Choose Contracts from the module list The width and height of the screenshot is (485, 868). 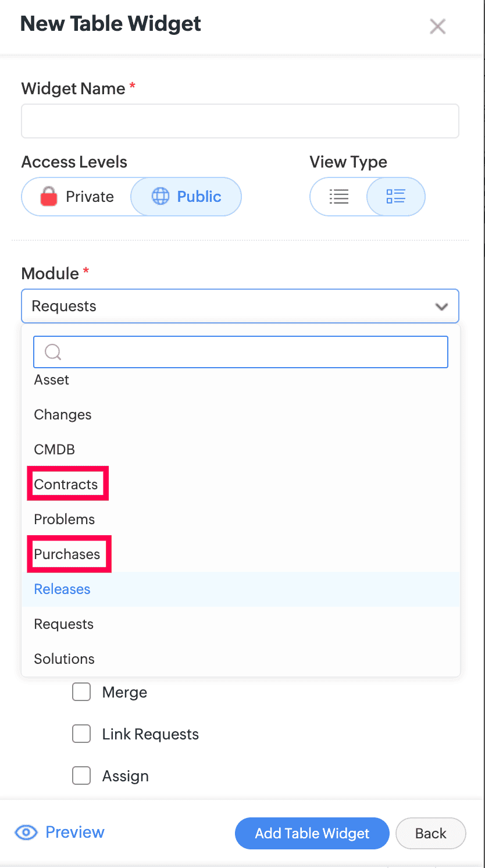[66, 485]
